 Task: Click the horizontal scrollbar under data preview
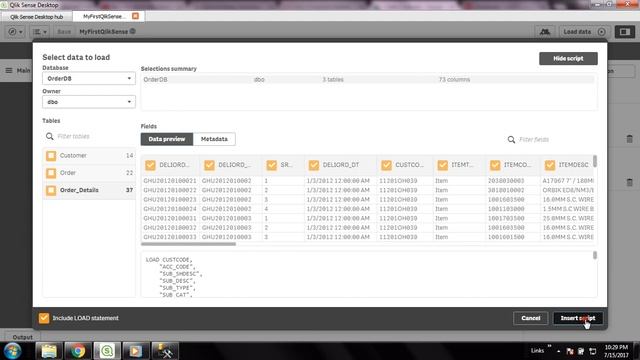tap(188, 244)
